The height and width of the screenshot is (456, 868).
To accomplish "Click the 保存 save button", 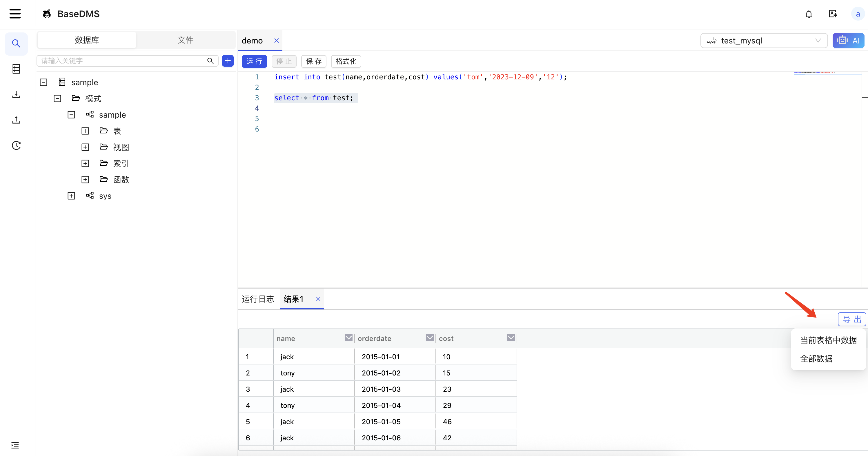I will [314, 61].
